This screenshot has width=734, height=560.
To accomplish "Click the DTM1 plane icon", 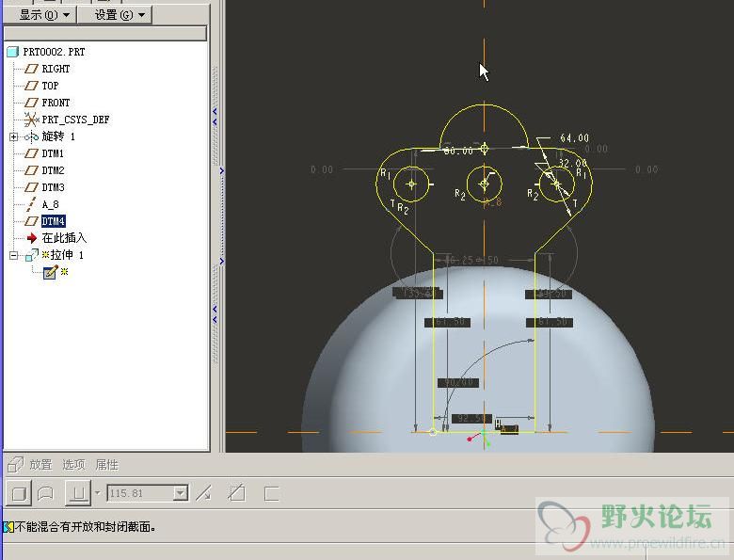I will [31, 153].
